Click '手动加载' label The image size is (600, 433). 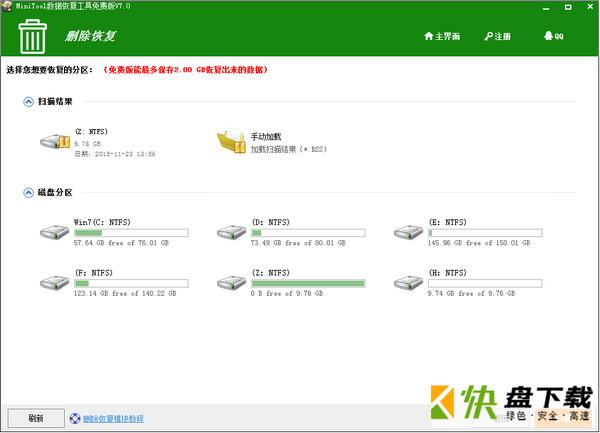tap(266, 137)
